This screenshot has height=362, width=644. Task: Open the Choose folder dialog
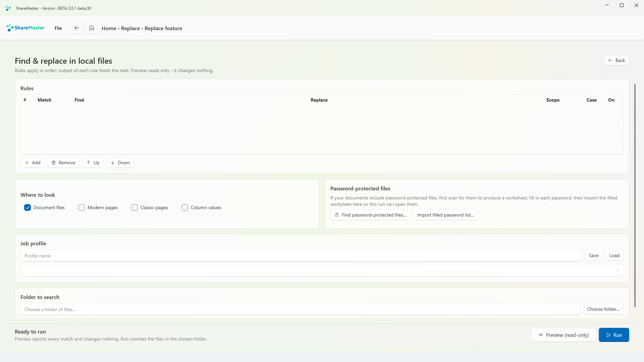(x=603, y=309)
